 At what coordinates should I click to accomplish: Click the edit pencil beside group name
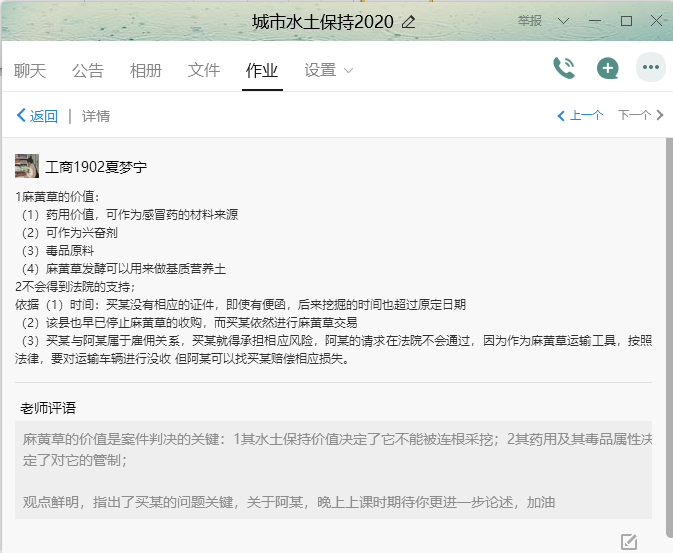click(x=408, y=22)
